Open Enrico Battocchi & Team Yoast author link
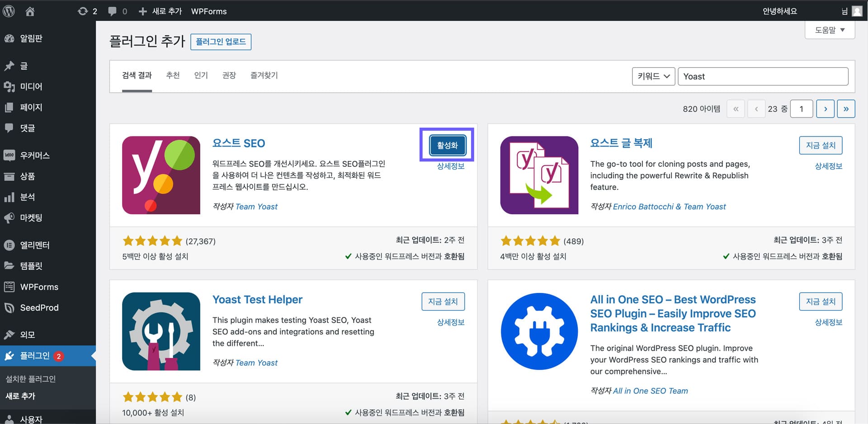This screenshot has height=424, width=868. (x=669, y=207)
